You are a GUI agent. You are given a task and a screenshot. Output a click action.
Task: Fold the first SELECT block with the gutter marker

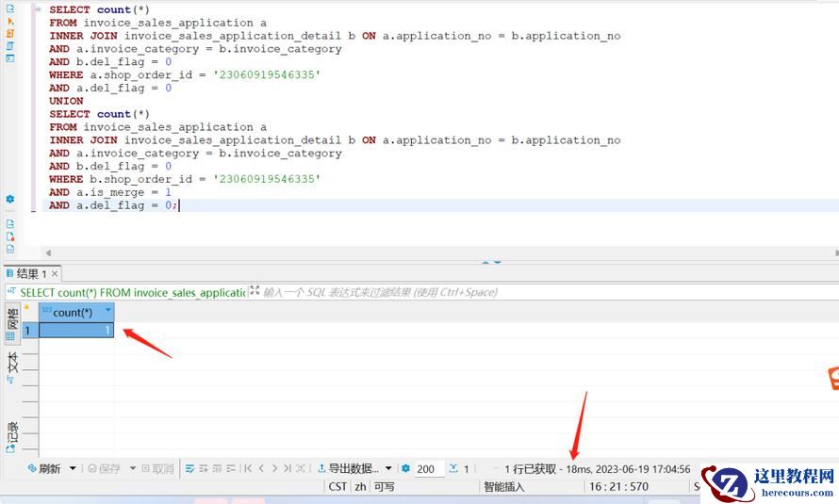click(x=38, y=9)
